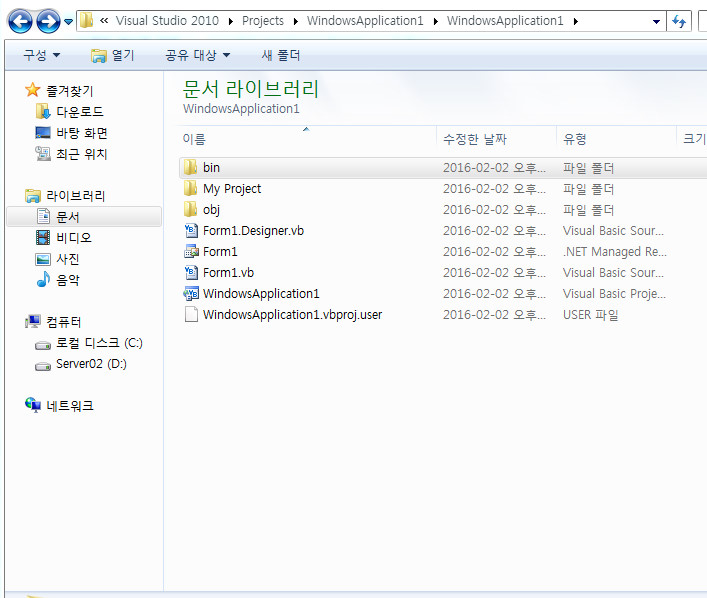Click the 네트워크 globe icon
This screenshot has height=598, width=707.
33,405
